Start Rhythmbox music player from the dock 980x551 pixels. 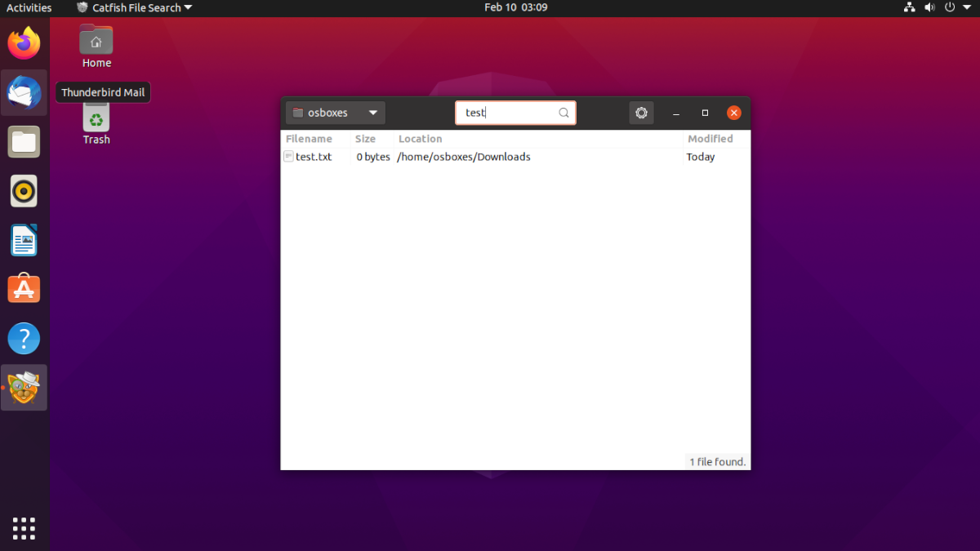(x=24, y=190)
